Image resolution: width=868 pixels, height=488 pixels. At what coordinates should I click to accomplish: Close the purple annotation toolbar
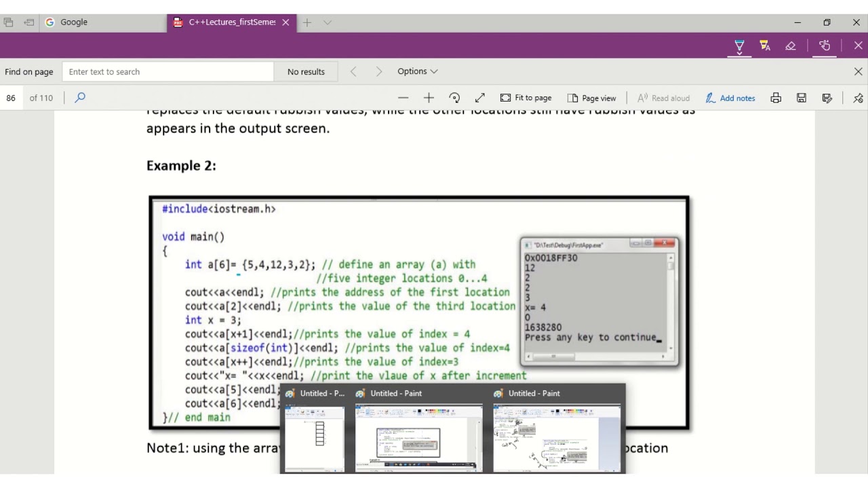858,46
